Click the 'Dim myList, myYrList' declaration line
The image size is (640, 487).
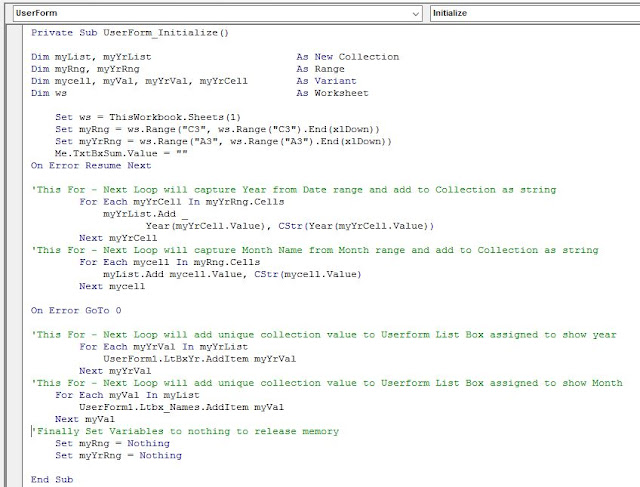click(x=91, y=57)
